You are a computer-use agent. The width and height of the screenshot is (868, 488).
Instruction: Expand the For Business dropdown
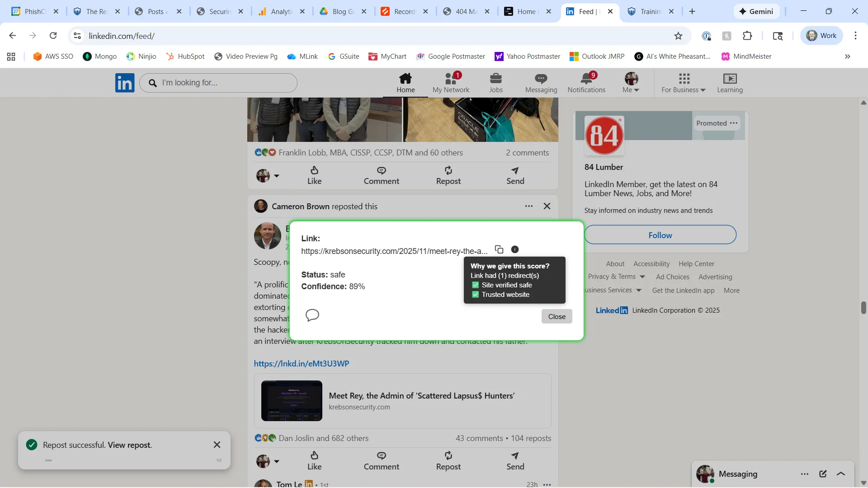683,82
